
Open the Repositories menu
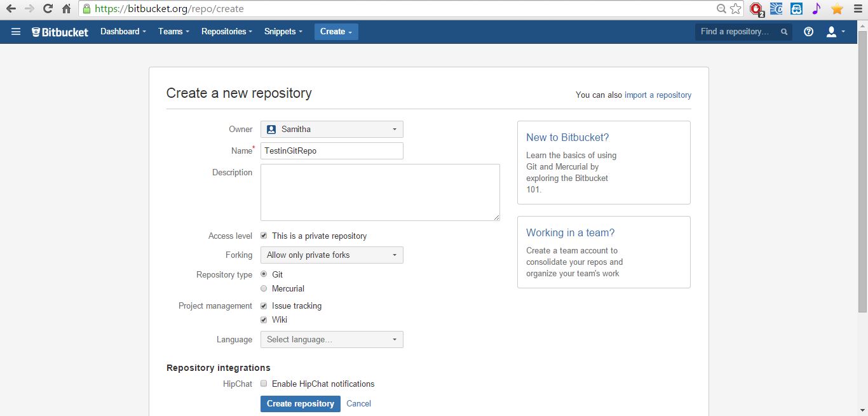(227, 32)
